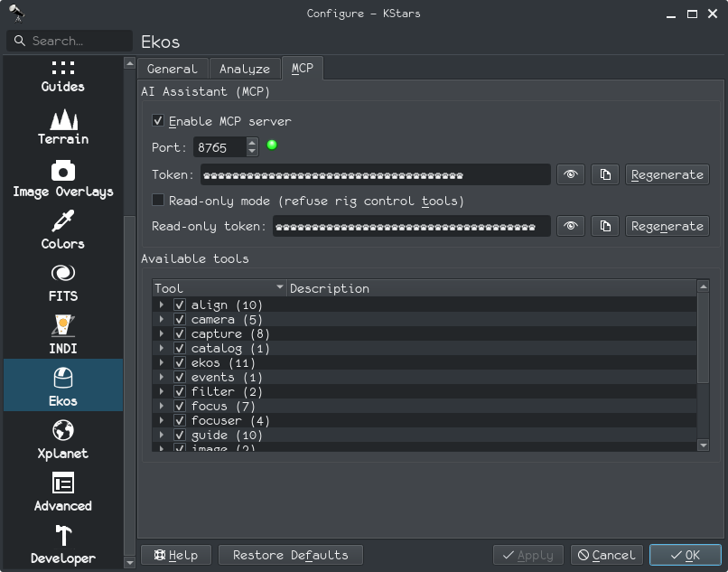Increase the Port number with up arrow
Screen dimensions: 728x572
click(x=252, y=142)
